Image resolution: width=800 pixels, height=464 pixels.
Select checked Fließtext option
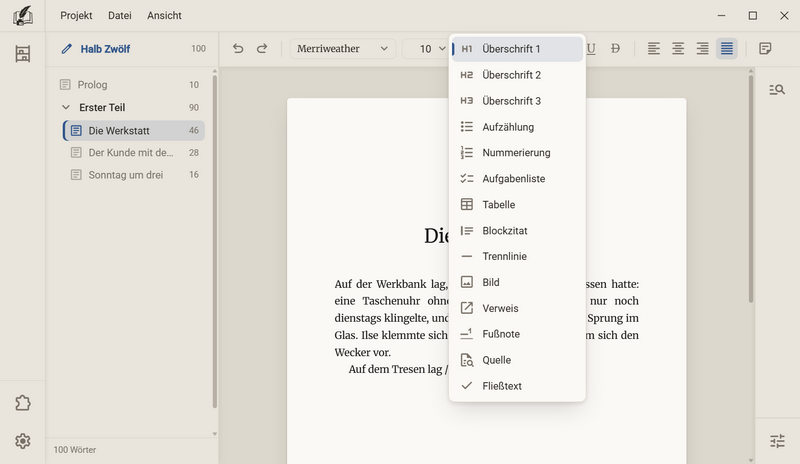(517, 386)
